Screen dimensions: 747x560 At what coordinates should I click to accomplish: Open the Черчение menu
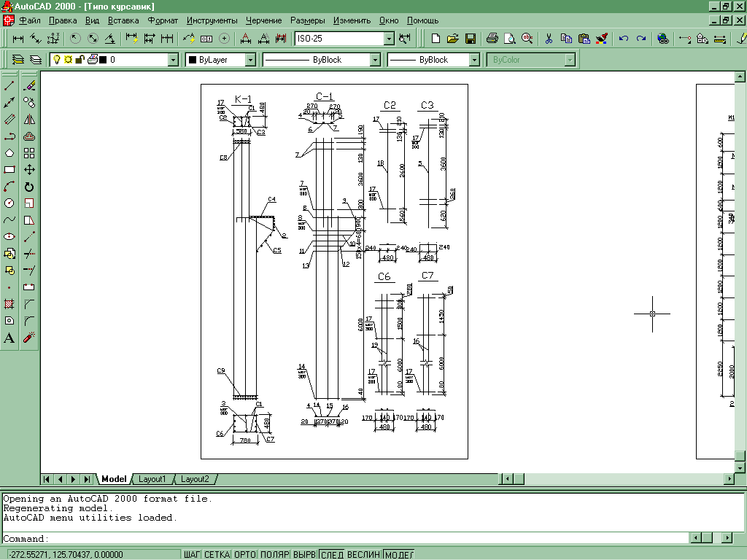coord(263,20)
